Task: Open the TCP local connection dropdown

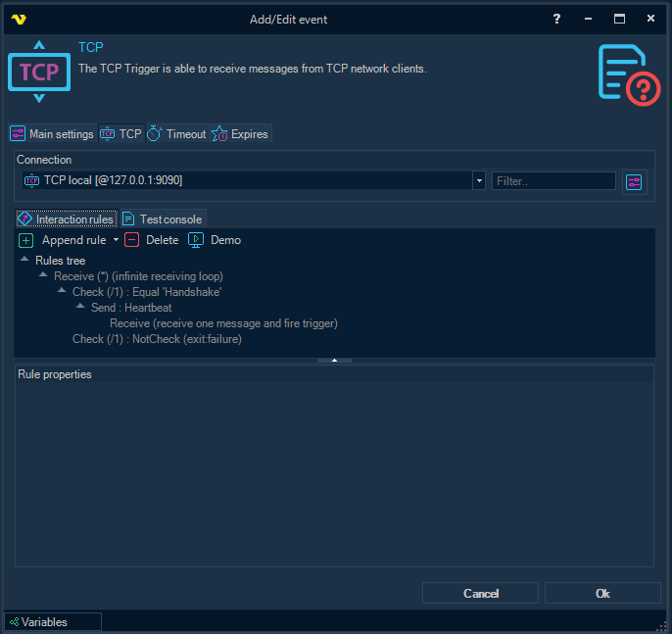Action: (x=478, y=181)
